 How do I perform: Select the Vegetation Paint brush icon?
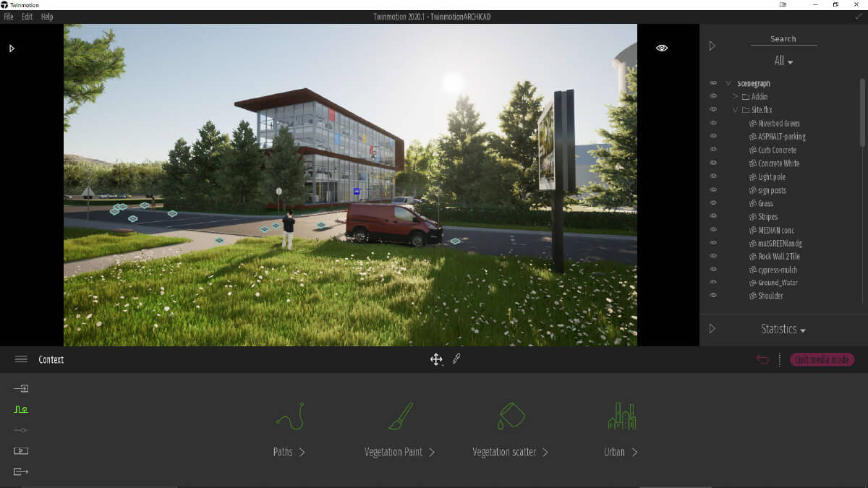pos(400,416)
